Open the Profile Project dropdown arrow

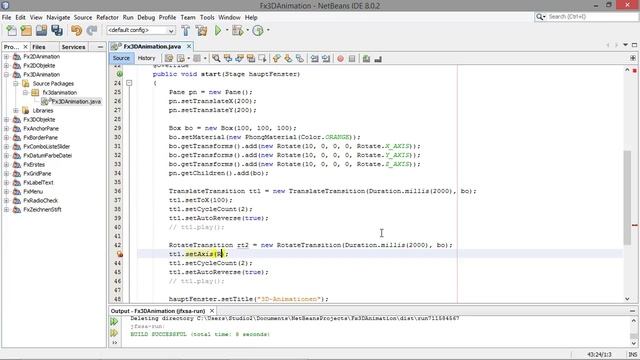click(x=268, y=30)
